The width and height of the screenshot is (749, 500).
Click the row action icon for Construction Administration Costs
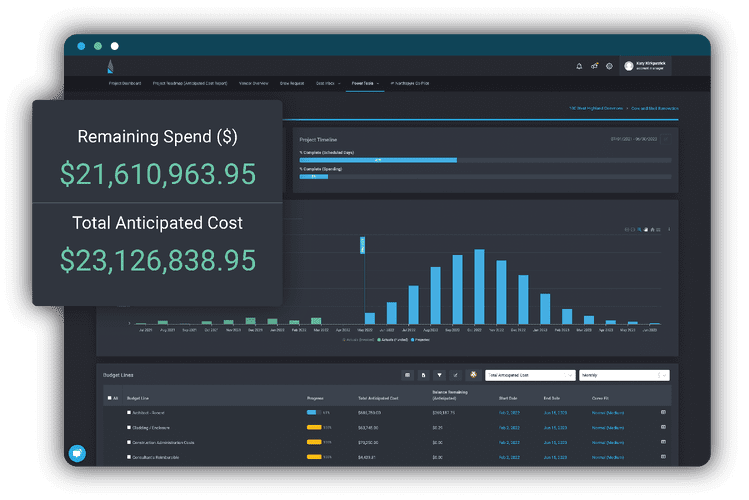(x=663, y=442)
